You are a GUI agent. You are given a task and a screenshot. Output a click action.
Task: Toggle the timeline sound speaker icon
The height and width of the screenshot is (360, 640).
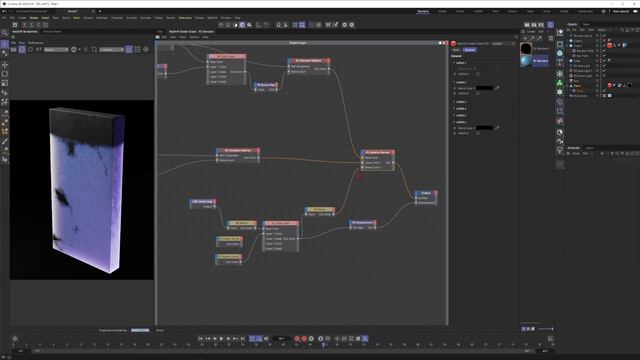(267, 339)
